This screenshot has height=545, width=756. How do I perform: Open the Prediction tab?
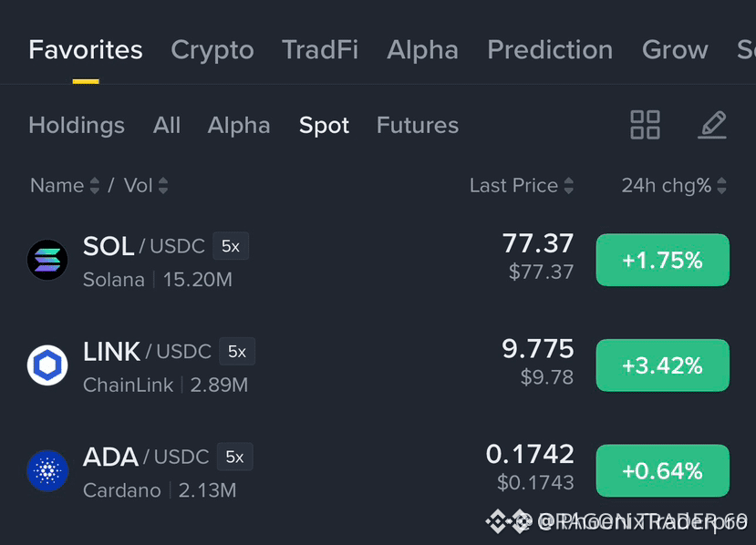coord(550,49)
